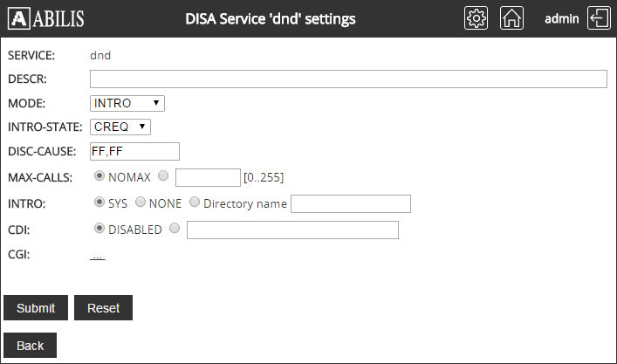Click the ABILIS logo
The width and height of the screenshot is (617, 364).
46,18
